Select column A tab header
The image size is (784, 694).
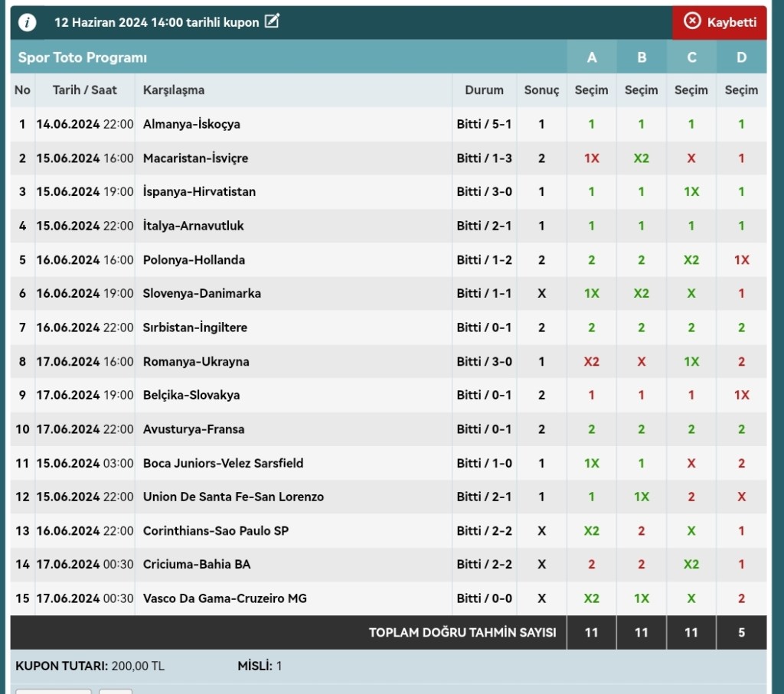tap(591, 57)
